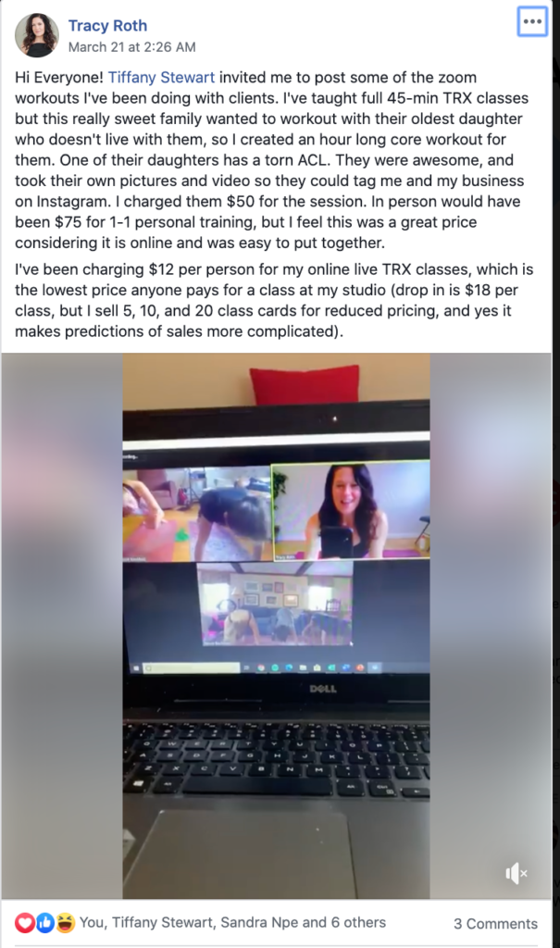Open the March 21 post timestamp
This screenshot has height=948, width=560.
[131, 47]
